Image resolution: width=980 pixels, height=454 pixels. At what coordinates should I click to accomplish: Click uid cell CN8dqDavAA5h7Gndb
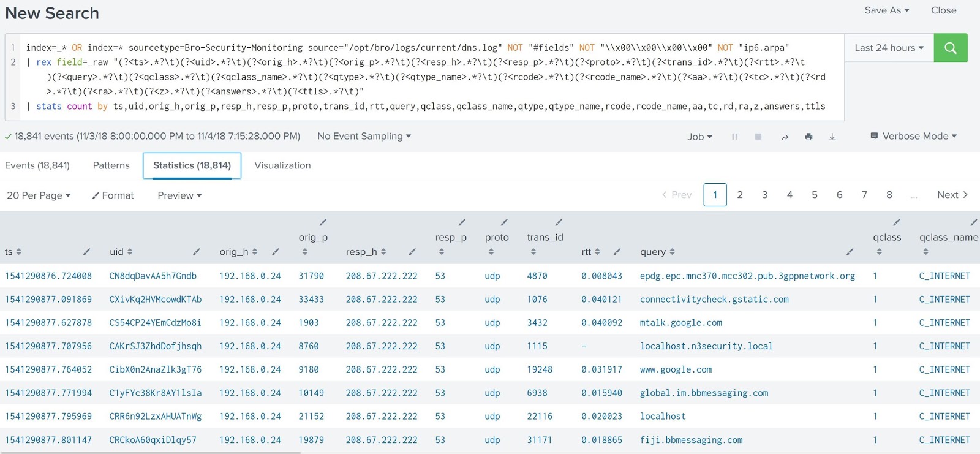[153, 276]
